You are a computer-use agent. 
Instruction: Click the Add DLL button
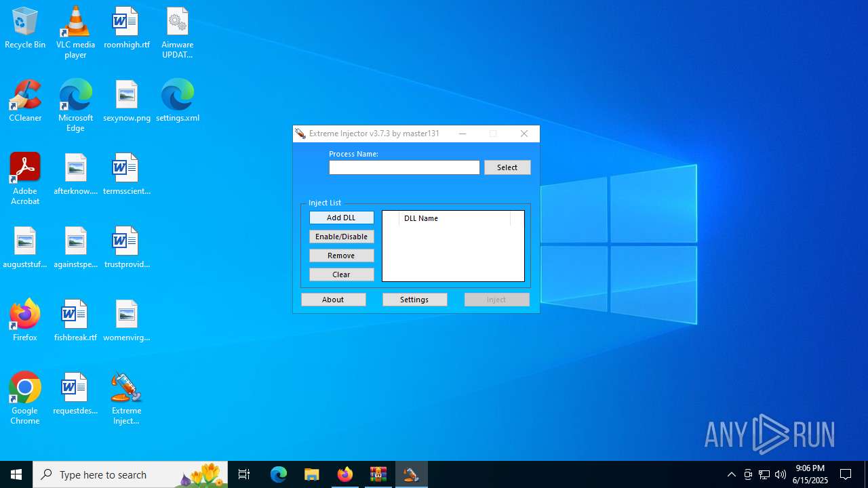coord(341,218)
